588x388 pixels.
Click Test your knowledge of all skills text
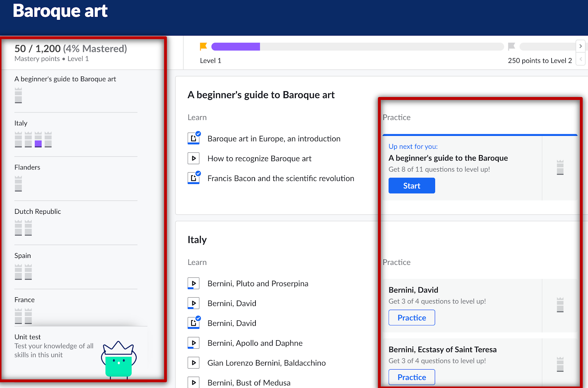point(54,350)
